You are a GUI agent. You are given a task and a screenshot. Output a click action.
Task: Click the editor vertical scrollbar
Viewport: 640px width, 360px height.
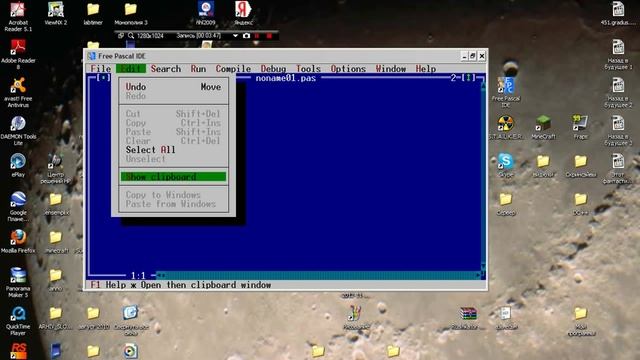[483, 176]
